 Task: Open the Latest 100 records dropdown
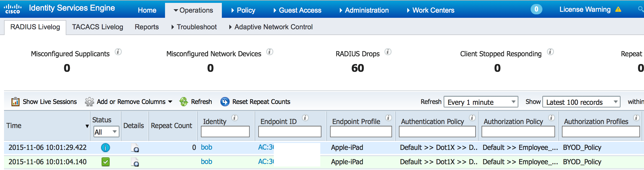pyautogui.click(x=581, y=102)
